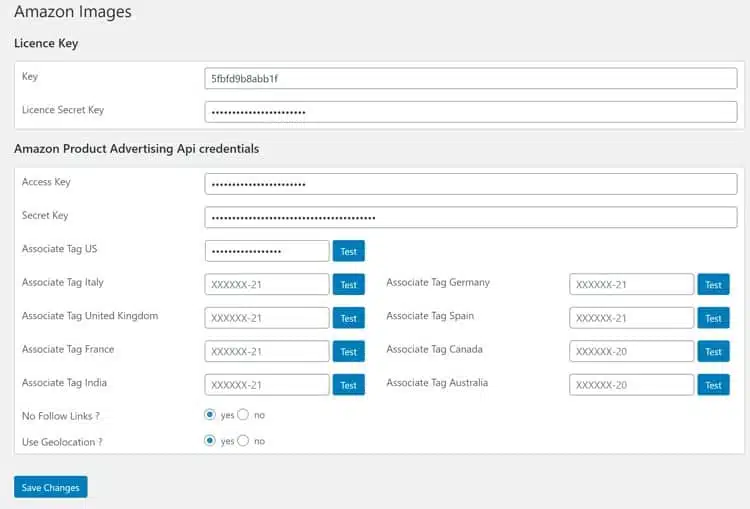This screenshot has width=750, height=509.
Task: Click the Access Key label
Action: click(x=46, y=182)
